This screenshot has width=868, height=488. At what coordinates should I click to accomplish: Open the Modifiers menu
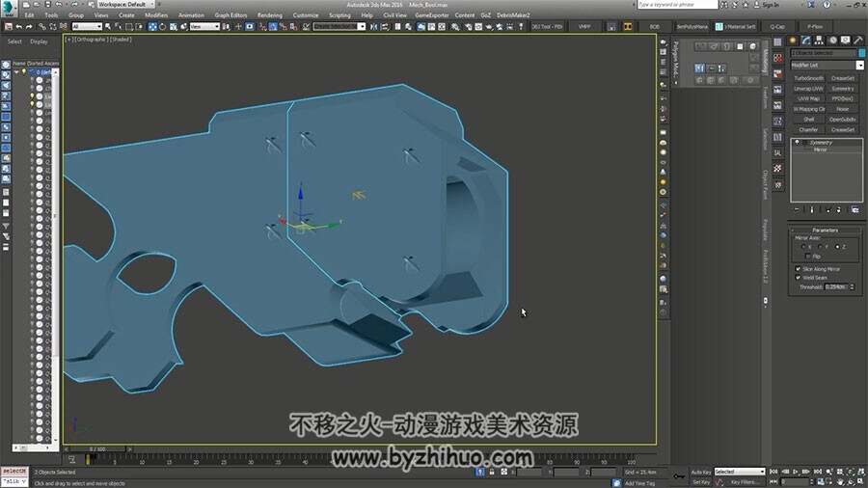[x=156, y=15]
